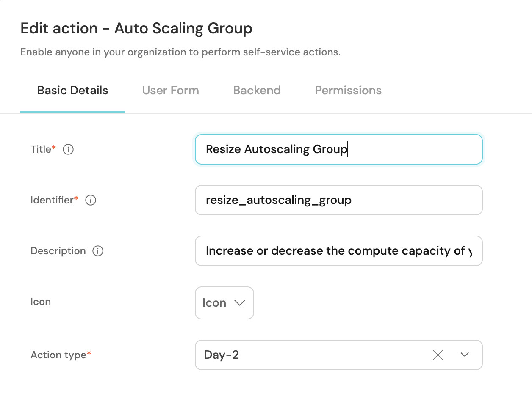Switch to the Basic Details tab
Screen dimensions: 532x396
point(72,91)
